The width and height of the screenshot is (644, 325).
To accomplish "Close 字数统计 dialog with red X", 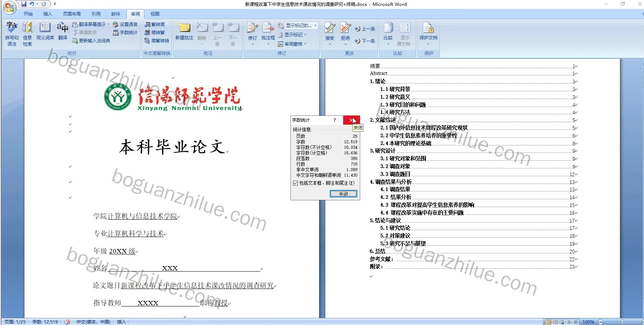I will (x=351, y=120).
